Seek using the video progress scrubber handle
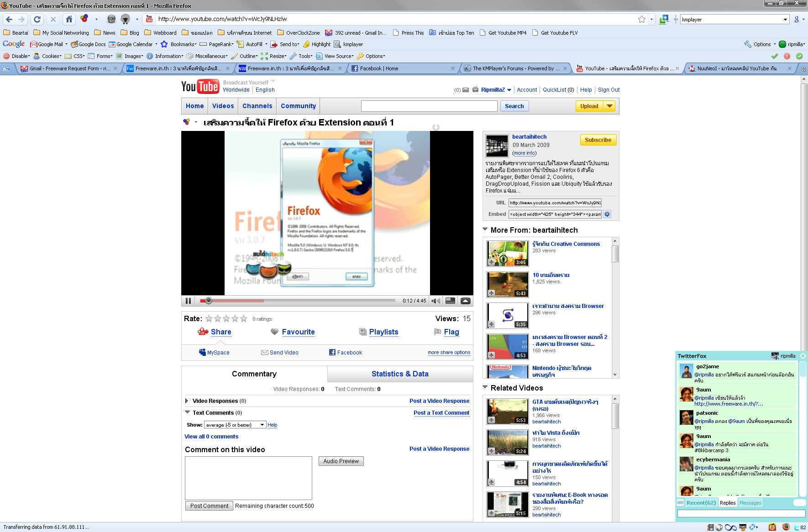 click(x=208, y=301)
